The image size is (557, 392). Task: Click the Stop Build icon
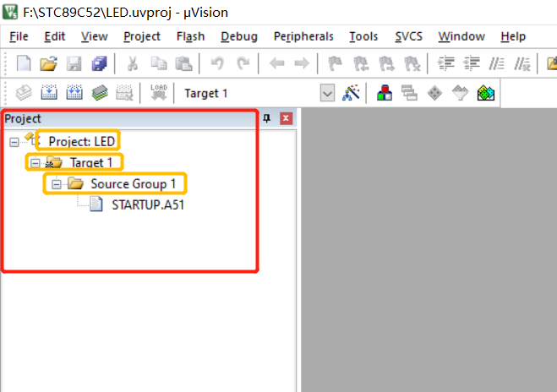(125, 93)
